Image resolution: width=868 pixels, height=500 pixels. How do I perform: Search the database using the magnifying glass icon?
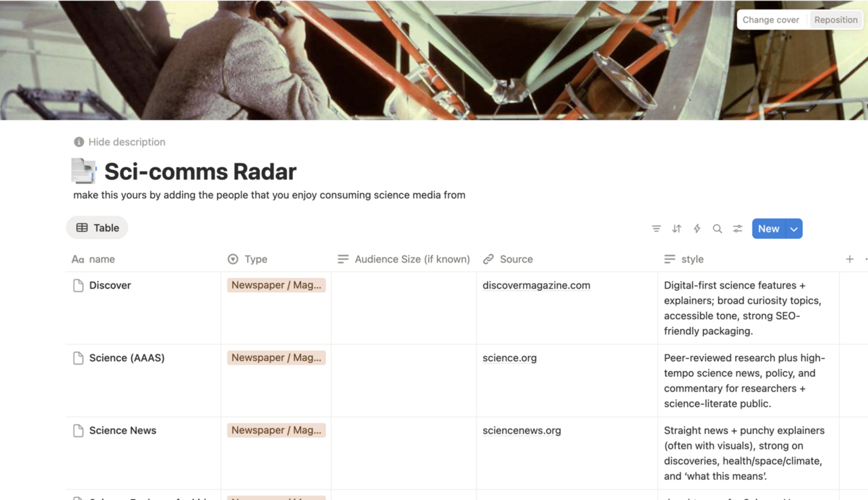click(x=717, y=228)
